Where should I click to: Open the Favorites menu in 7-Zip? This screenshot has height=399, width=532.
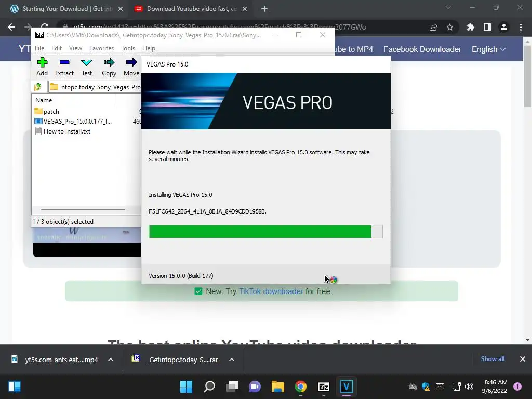[x=101, y=48]
